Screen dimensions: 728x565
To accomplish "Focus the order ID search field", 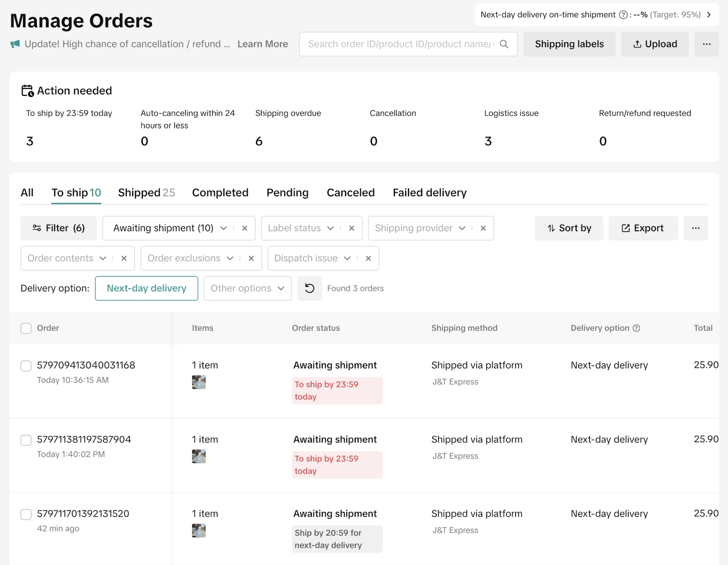I will pyautogui.click(x=400, y=44).
